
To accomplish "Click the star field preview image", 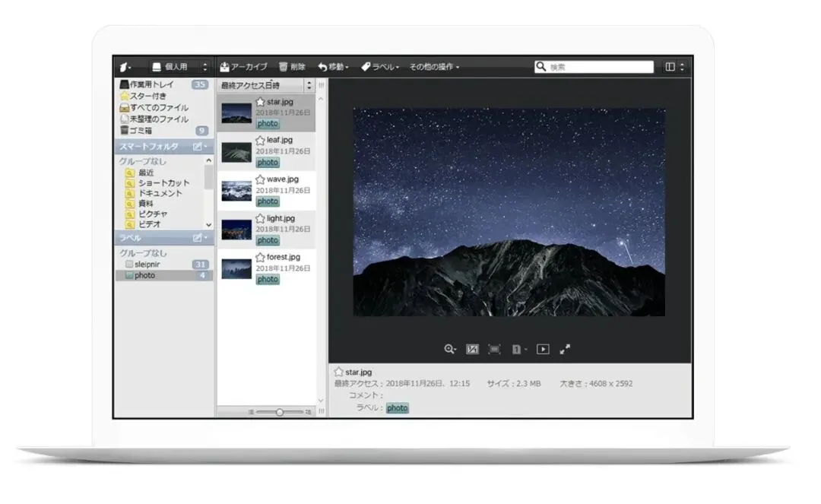I will coord(509,212).
